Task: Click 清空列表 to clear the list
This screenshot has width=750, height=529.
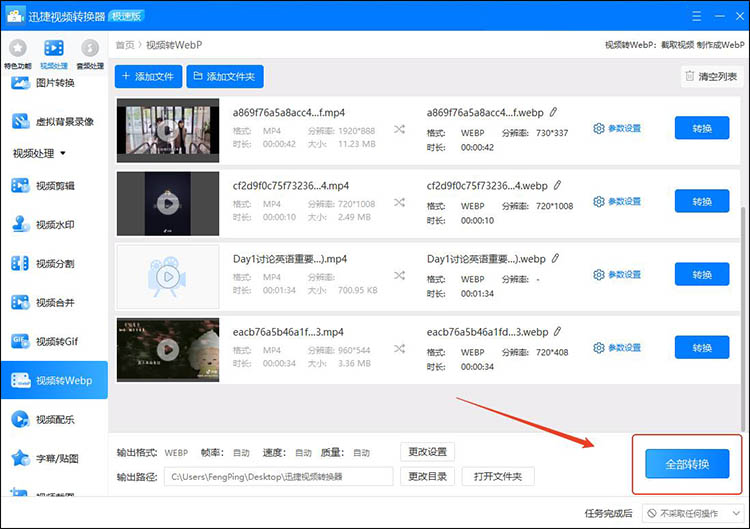Action: tap(711, 76)
